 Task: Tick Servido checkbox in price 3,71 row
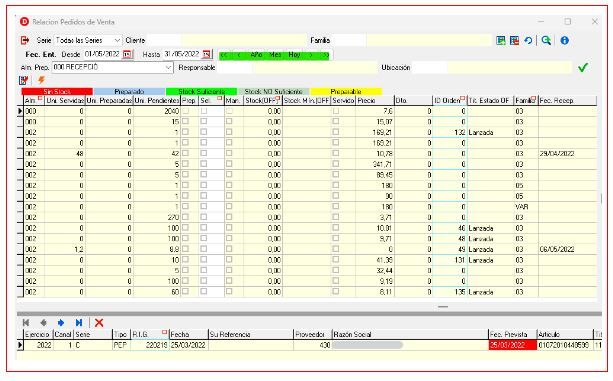point(335,217)
